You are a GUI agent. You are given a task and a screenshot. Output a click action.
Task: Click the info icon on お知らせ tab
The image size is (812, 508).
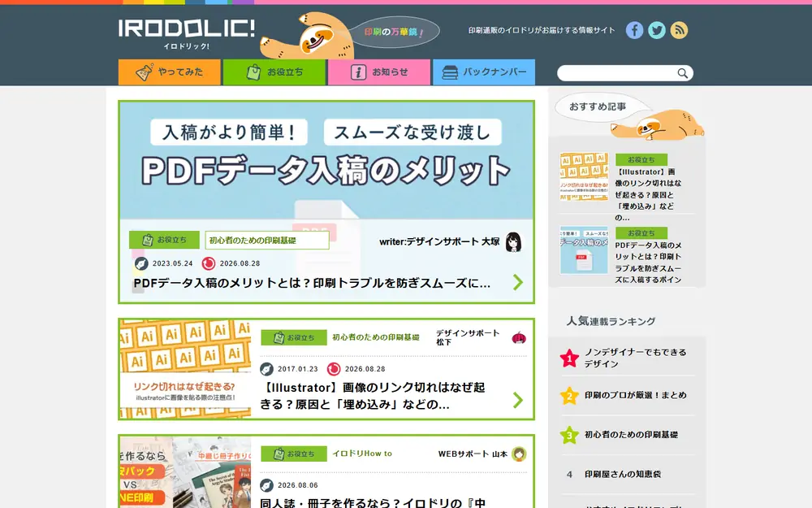pyautogui.click(x=358, y=72)
